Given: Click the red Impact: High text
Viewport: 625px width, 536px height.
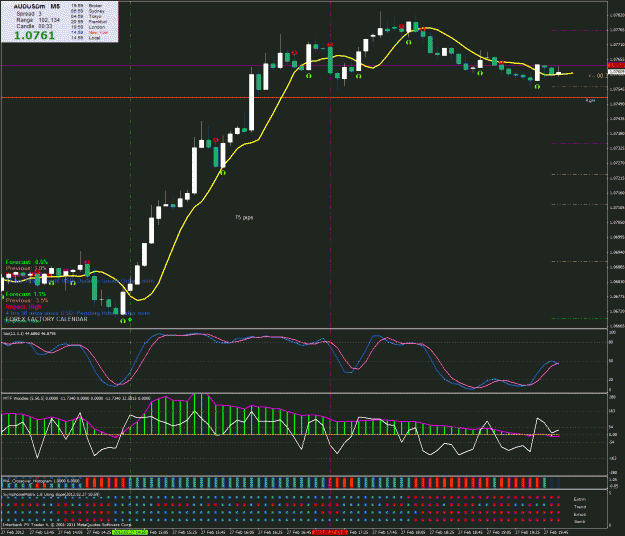Looking at the screenshot, I should point(24,306).
